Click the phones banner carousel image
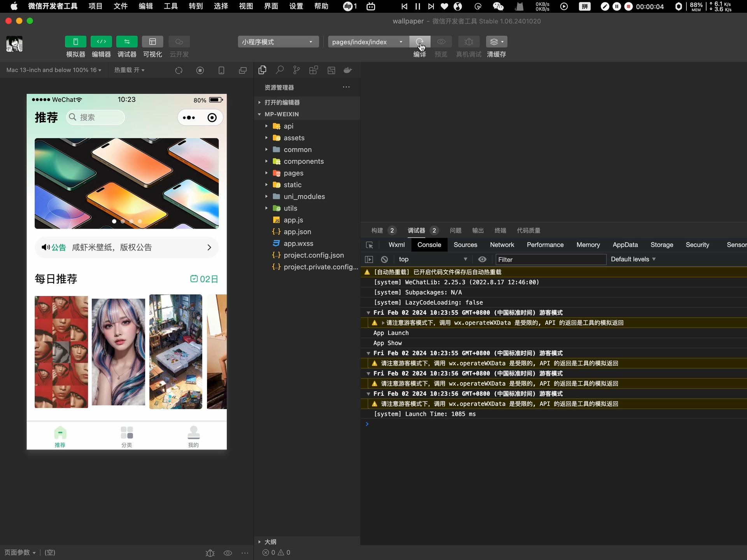 (126, 183)
